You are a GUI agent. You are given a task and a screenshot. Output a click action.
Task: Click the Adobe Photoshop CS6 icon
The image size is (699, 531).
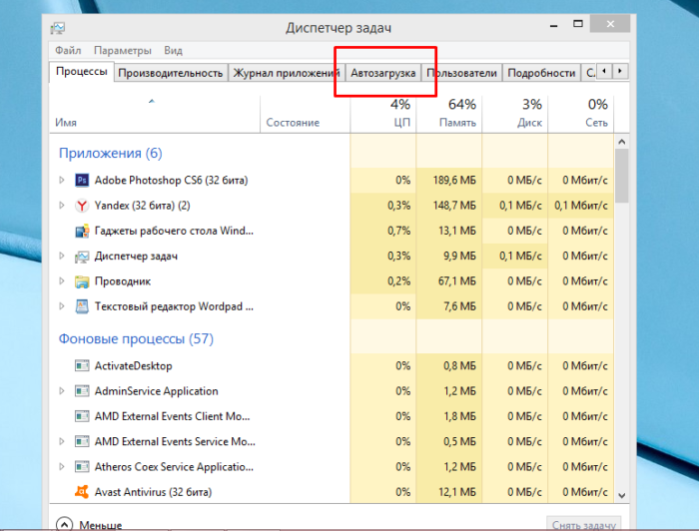82,180
